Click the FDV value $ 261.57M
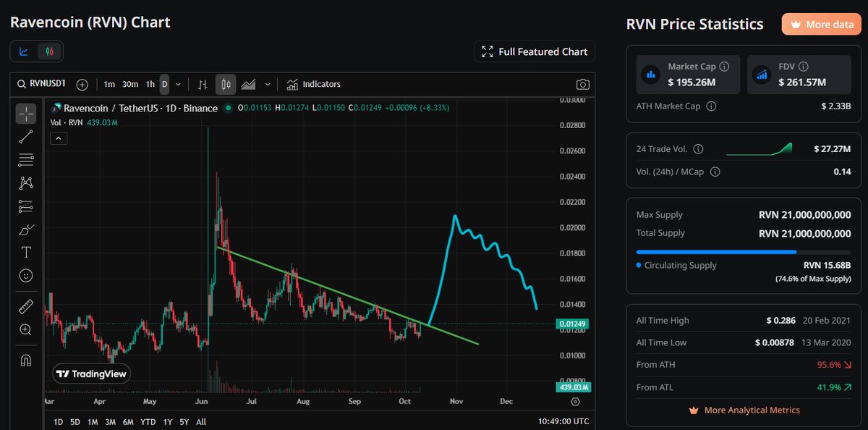The width and height of the screenshot is (868, 430). (x=802, y=83)
